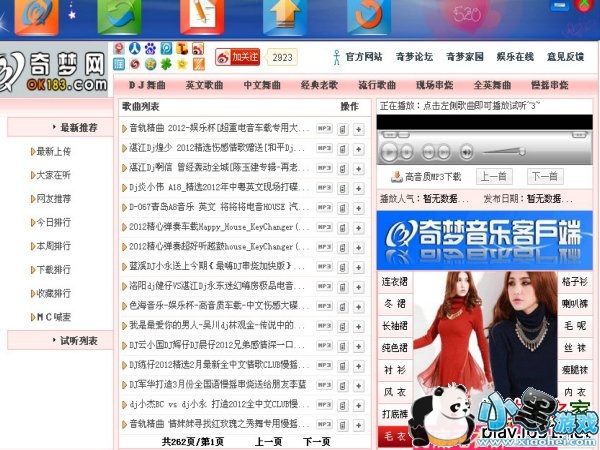Open document icon on 湛江Dj啊信 row
This screenshot has width=600, height=450.
pos(343,169)
